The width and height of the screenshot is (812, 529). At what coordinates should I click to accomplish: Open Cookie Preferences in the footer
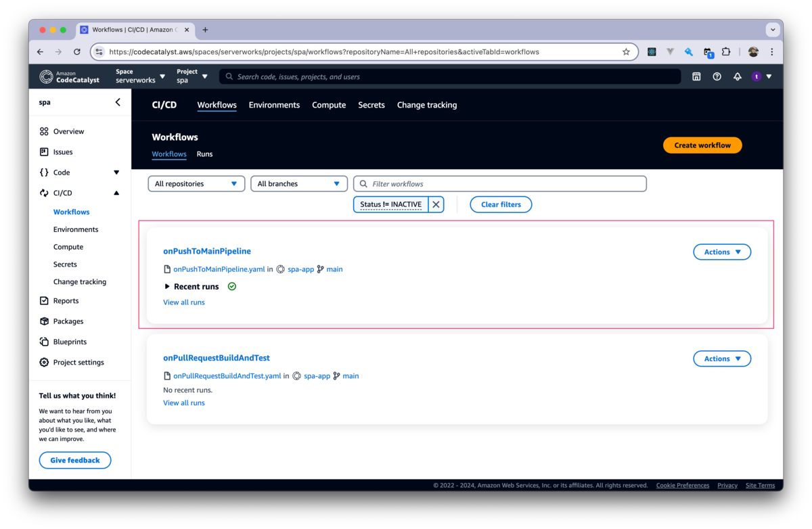683,485
